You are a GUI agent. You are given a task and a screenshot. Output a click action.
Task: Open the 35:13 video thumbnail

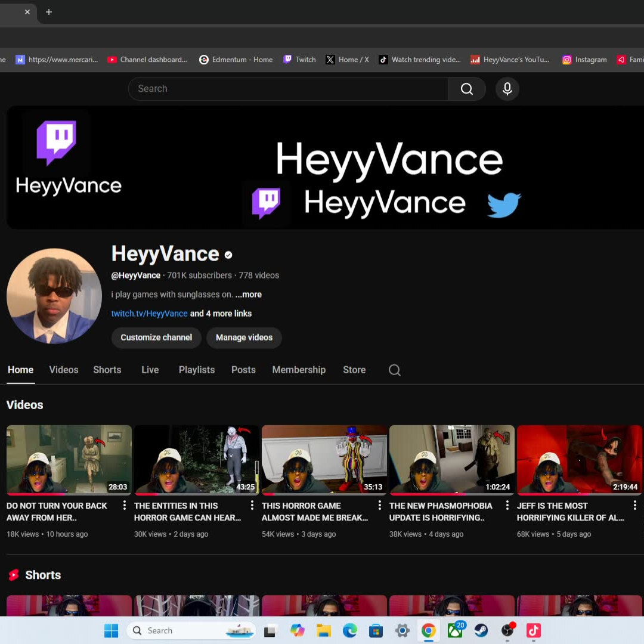tap(324, 460)
